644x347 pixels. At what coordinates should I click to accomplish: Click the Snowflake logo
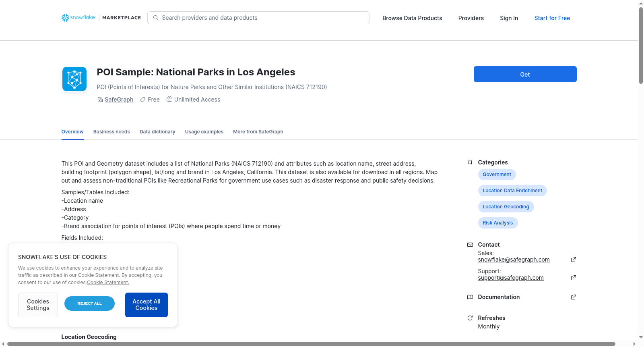coord(78,18)
